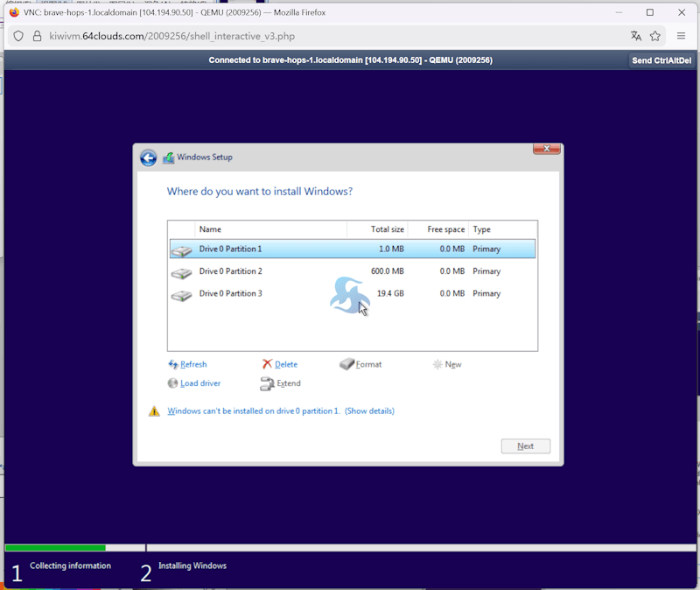
Task: Click the red Delete X icon
Action: [x=267, y=364]
